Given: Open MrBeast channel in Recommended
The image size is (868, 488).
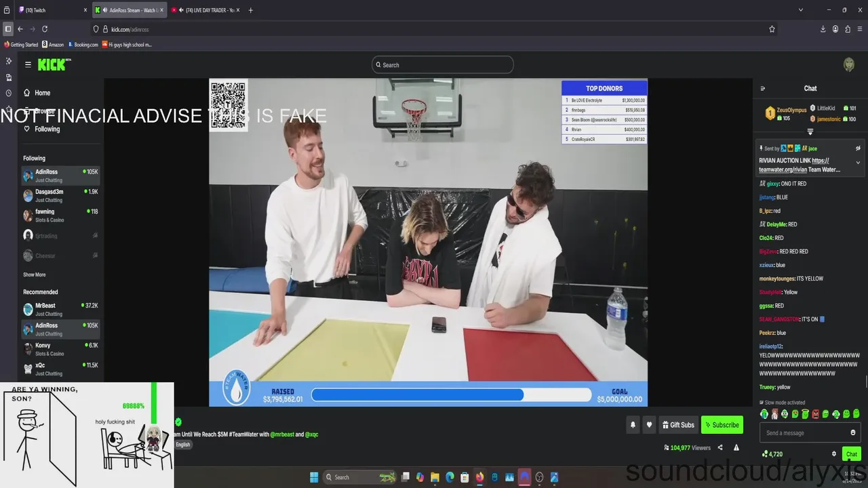Looking at the screenshot, I should (x=61, y=310).
